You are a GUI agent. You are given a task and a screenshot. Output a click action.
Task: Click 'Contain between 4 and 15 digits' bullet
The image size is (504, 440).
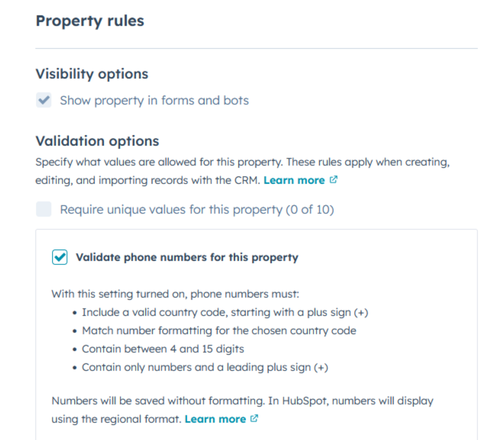pyautogui.click(x=163, y=349)
